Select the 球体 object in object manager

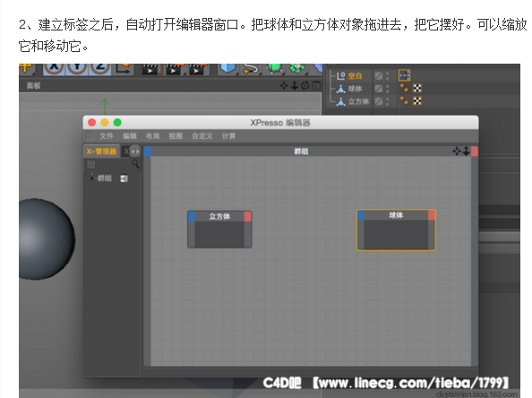(x=355, y=89)
